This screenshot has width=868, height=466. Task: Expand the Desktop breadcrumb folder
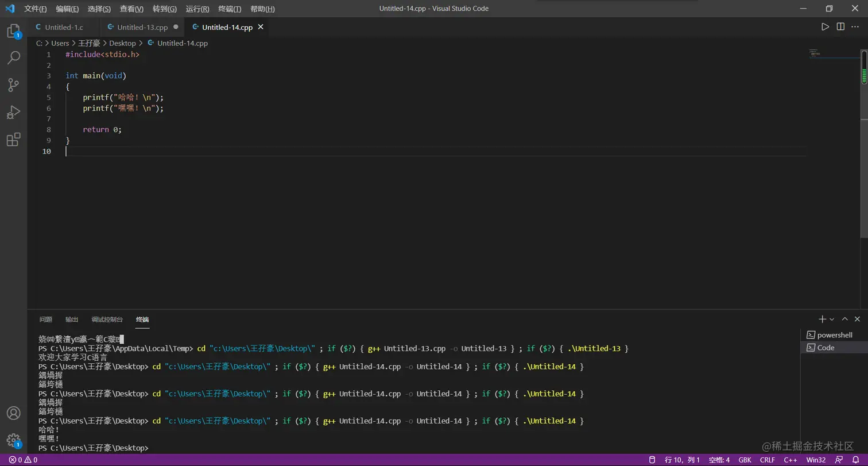[122, 43]
